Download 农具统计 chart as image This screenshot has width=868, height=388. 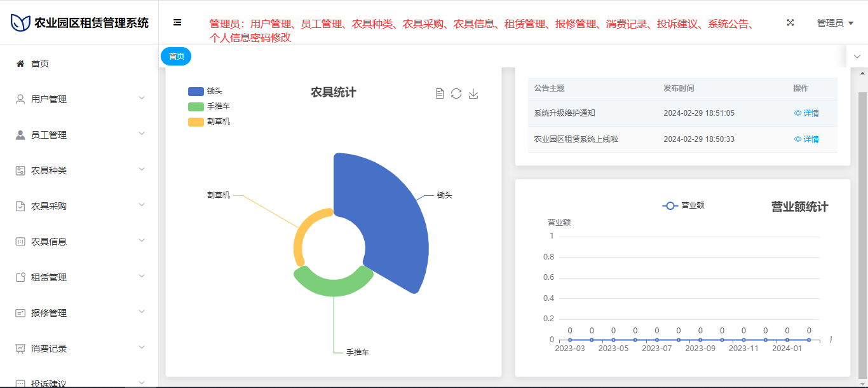tap(473, 94)
